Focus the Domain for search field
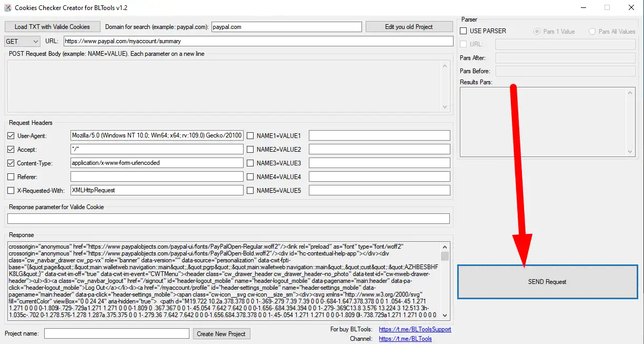The image size is (644, 344). coord(286,27)
